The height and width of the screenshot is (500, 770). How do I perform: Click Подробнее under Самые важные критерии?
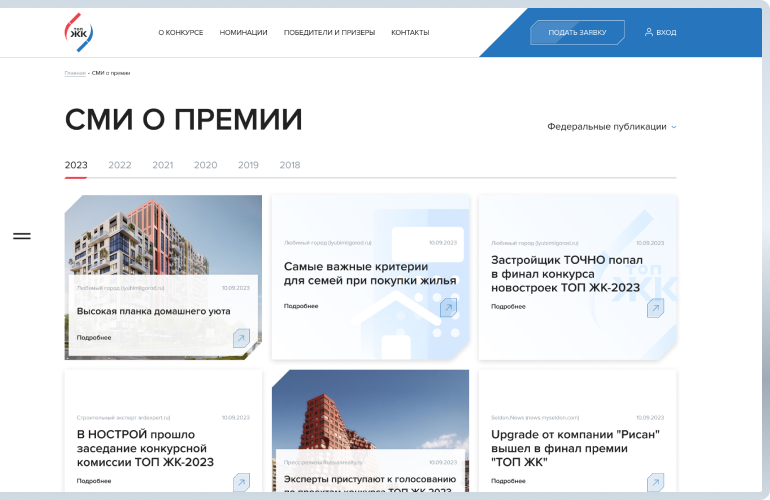[x=301, y=306]
